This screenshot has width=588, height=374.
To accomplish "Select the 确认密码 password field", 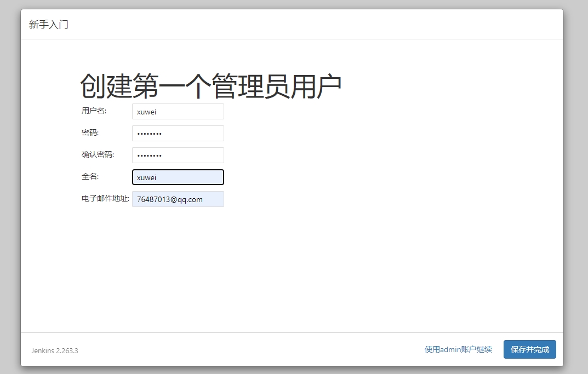I will 178,156.
